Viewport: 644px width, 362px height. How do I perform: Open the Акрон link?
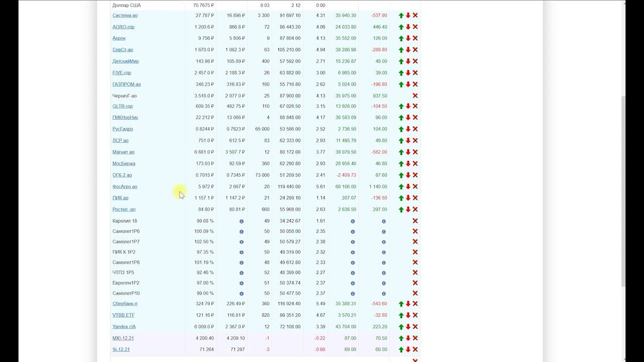(119, 38)
